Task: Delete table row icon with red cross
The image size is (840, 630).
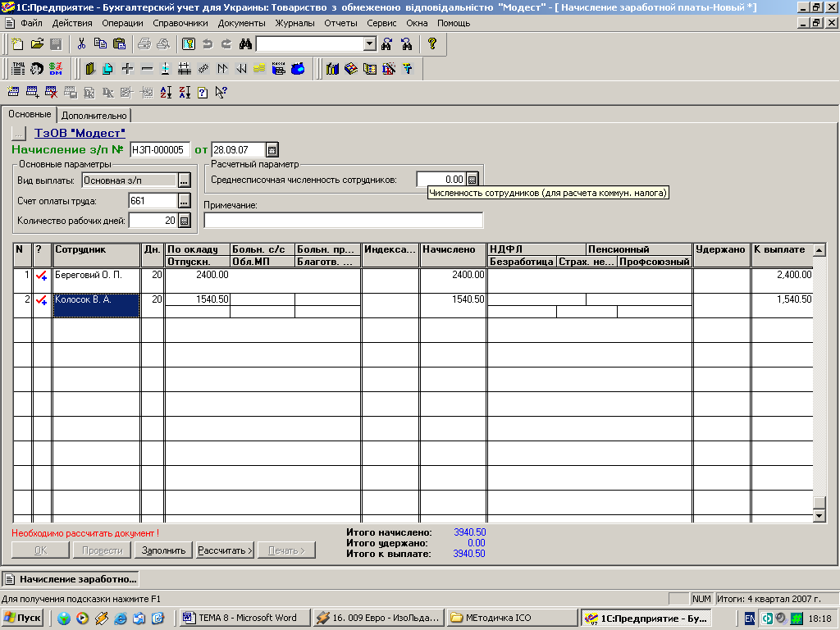Action: pyautogui.click(x=51, y=93)
